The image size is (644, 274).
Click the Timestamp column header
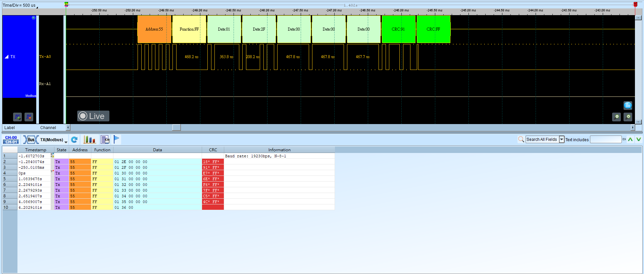coord(36,150)
